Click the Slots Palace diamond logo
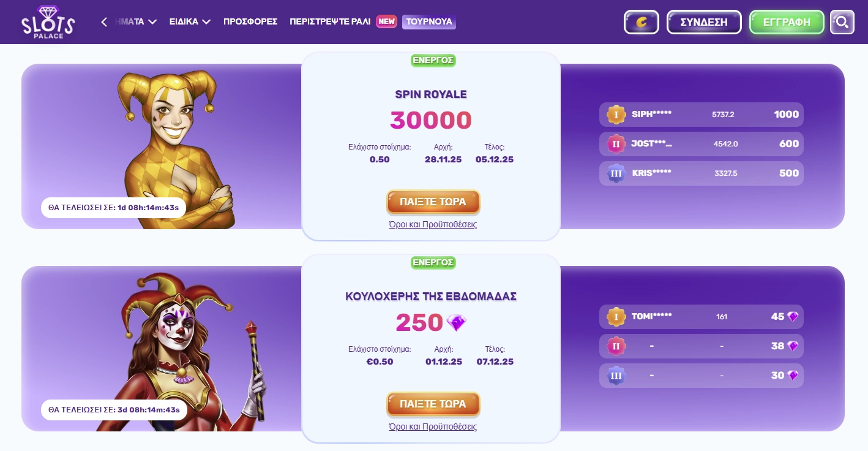 tap(48, 21)
